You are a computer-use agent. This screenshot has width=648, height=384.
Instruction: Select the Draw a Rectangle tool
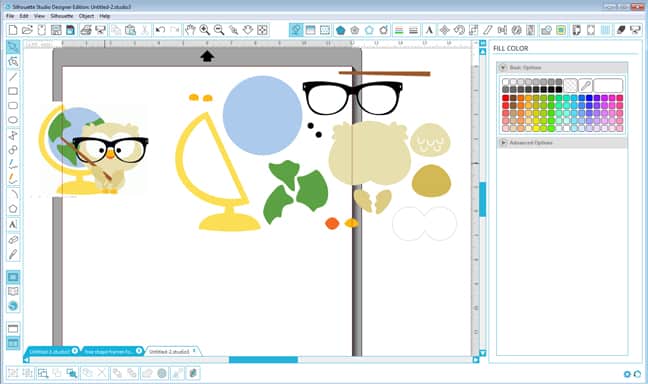pyautogui.click(x=13, y=91)
